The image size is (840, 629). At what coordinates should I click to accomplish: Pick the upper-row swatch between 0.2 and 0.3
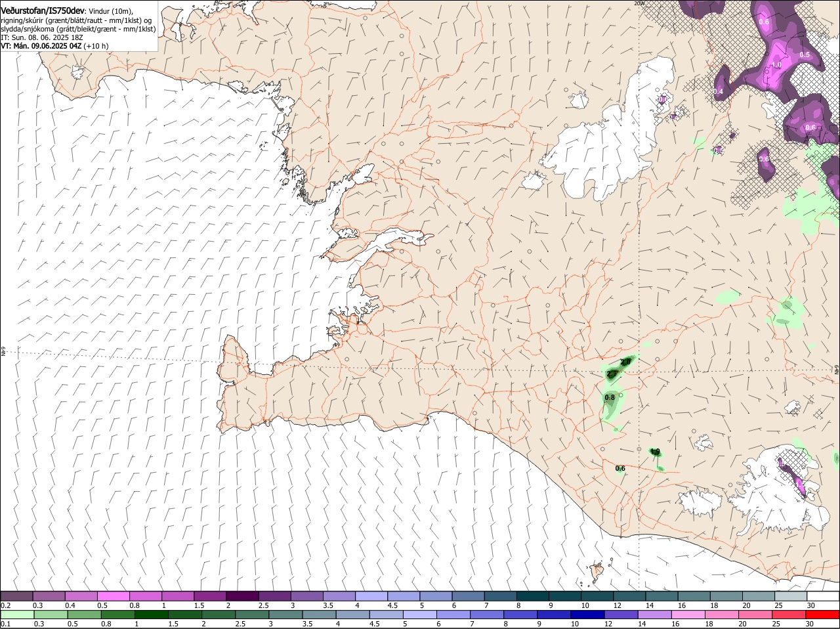16,596
